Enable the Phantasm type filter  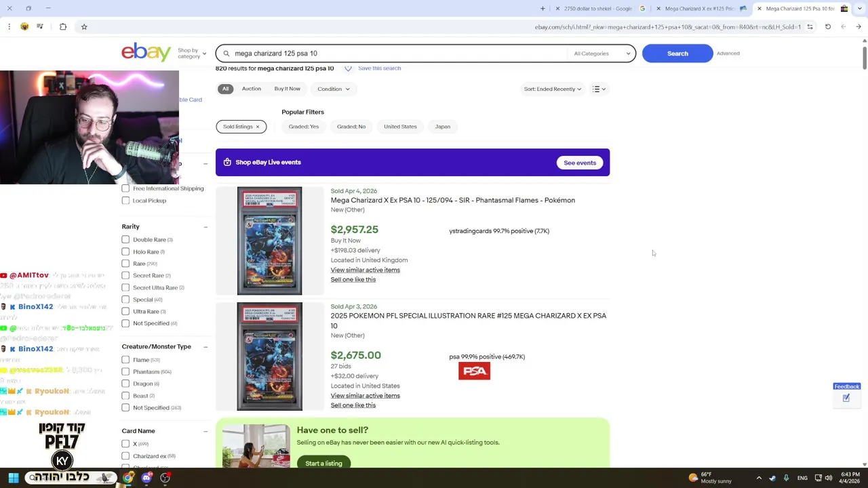[x=125, y=371]
